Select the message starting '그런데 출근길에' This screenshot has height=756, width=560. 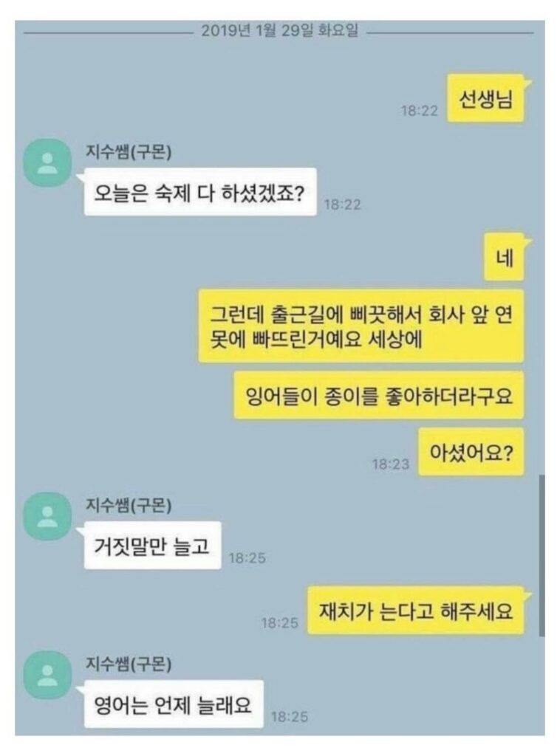(x=361, y=326)
